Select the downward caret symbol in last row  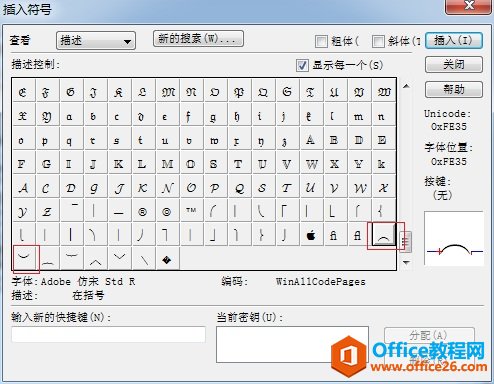point(120,257)
